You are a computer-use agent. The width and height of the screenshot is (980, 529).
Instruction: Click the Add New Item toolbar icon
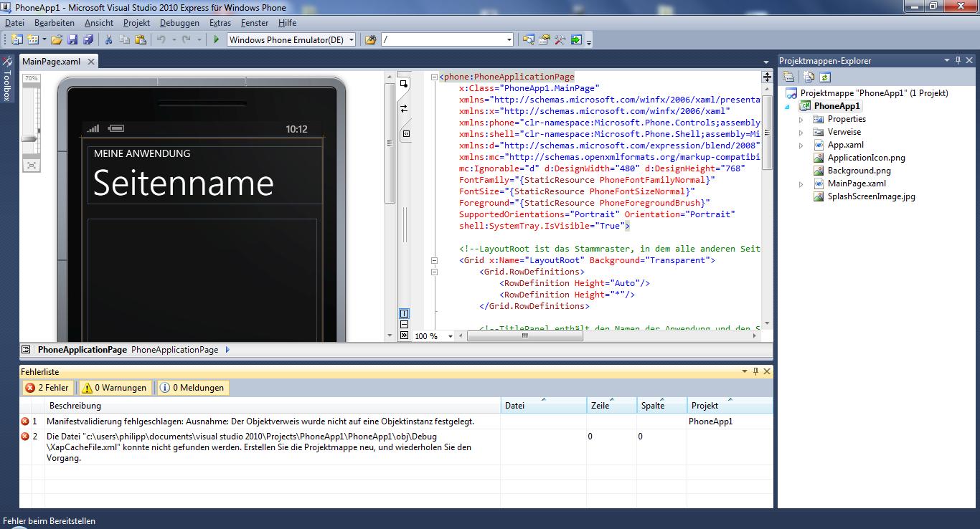[x=32, y=40]
